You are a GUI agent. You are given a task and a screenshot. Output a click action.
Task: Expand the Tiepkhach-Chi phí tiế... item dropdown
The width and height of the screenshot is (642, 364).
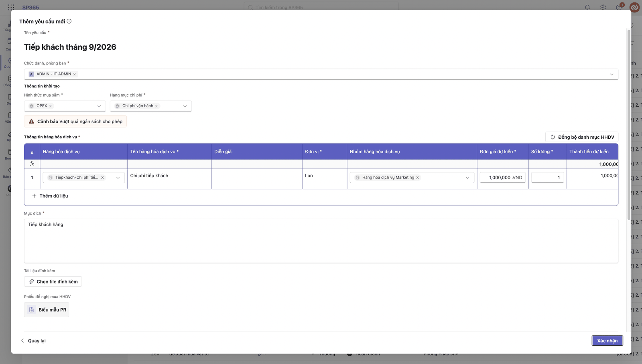pos(118,178)
